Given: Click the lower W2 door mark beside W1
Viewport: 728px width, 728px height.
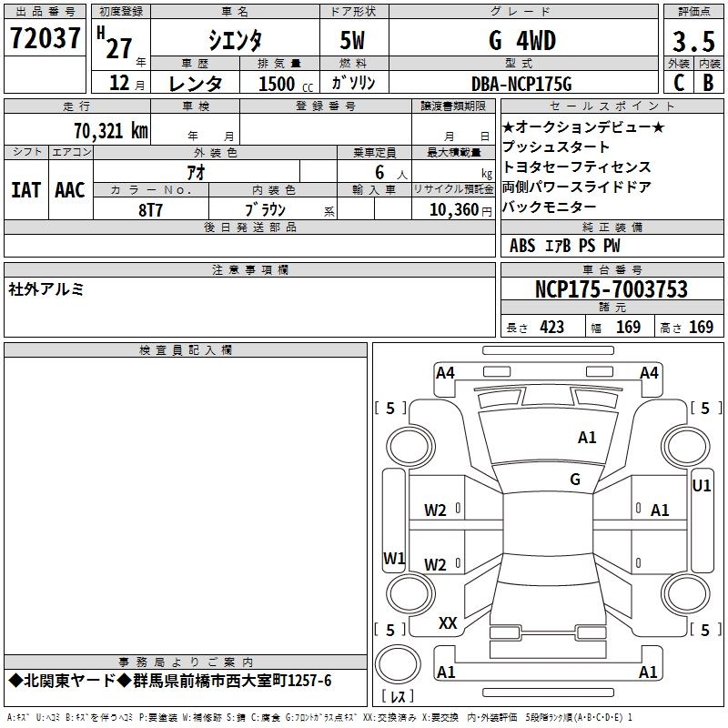Looking at the screenshot, I should [x=435, y=564].
